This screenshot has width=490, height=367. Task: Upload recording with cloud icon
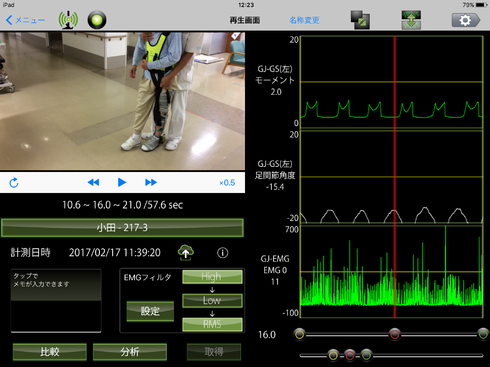(186, 252)
